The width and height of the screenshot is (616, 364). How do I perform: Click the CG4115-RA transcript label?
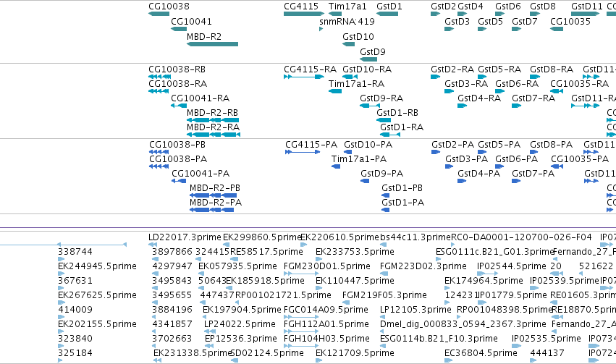pyautogui.click(x=311, y=69)
